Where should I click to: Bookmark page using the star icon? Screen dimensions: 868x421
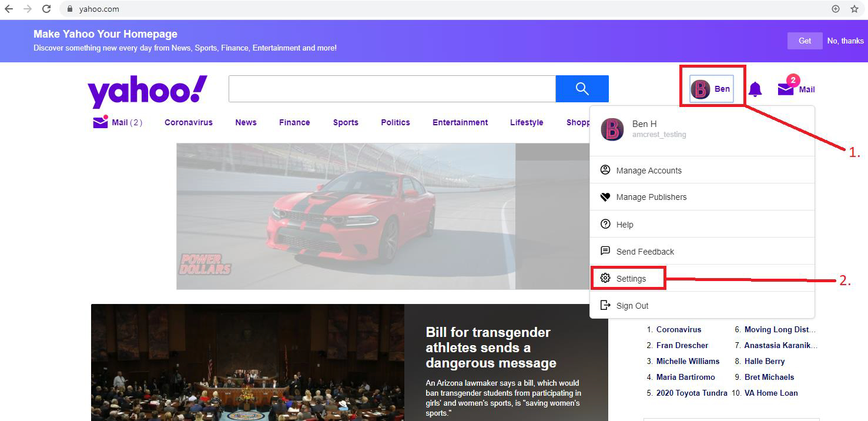(854, 9)
